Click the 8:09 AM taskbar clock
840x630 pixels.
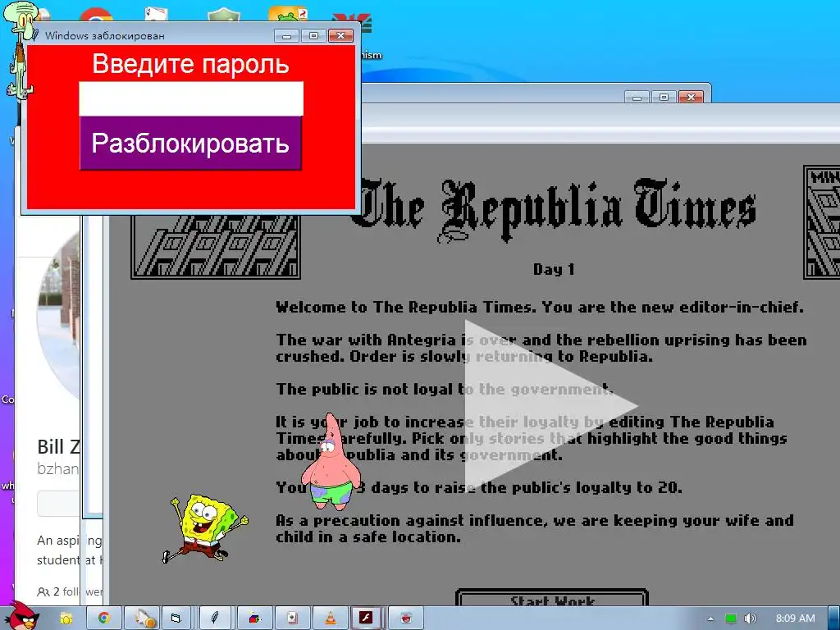(x=796, y=619)
